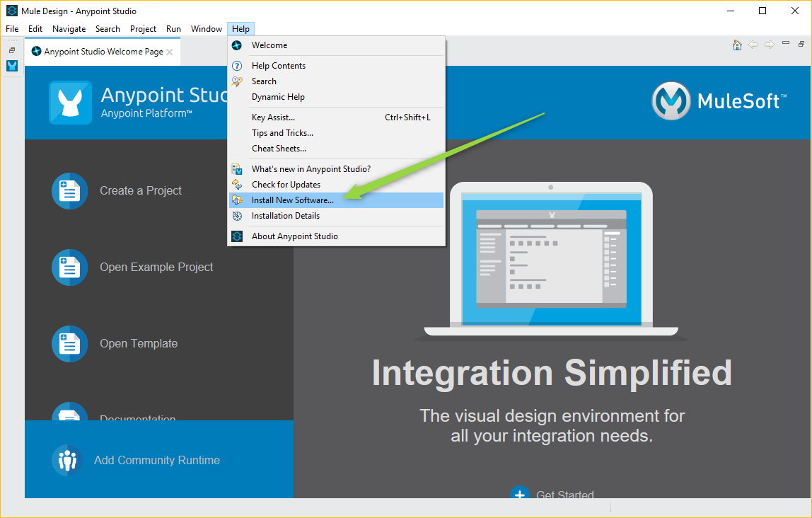Close the Anypoint Studio Welcome Page tab

[168, 51]
